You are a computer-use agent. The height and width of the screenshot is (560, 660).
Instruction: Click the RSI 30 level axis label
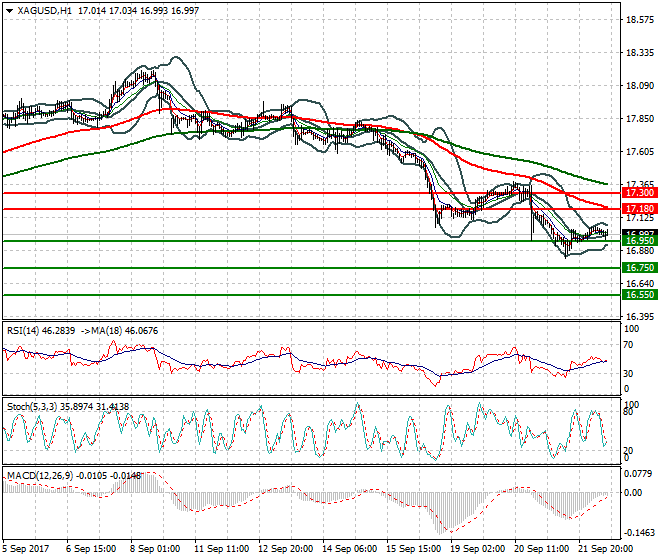coord(628,373)
